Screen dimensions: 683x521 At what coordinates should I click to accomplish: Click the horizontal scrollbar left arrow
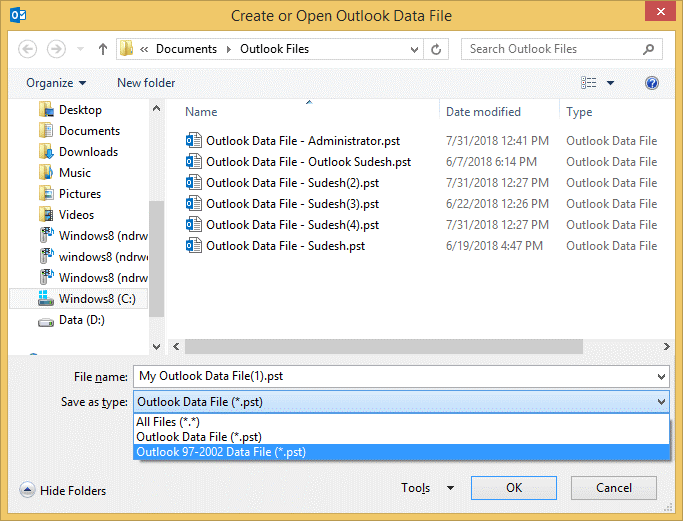(176, 347)
